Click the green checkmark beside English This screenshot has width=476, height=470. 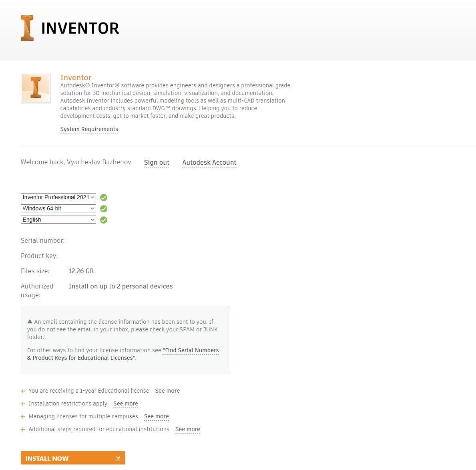click(x=104, y=220)
